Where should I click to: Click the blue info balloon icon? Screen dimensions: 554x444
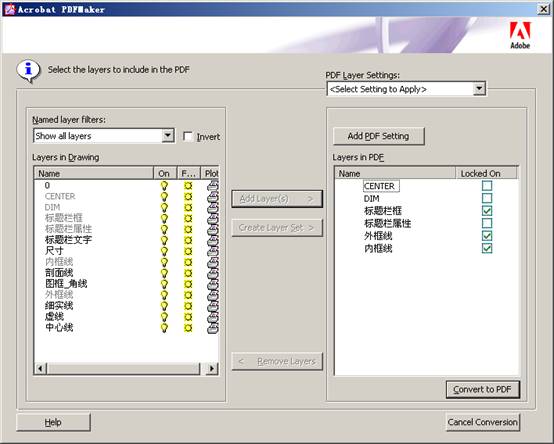click(x=28, y=70)
